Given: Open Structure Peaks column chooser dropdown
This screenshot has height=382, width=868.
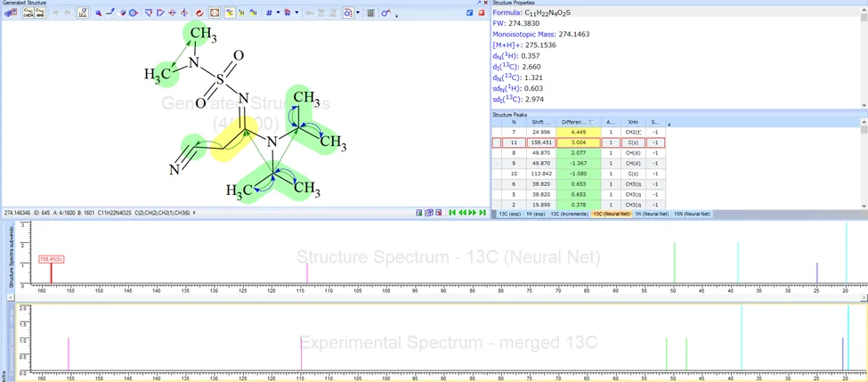Looking at the screenshot, I should [x=669, y=124].
